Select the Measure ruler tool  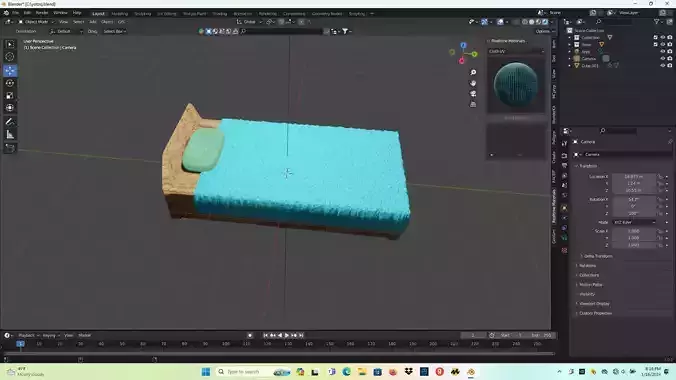click(x=10, y=135)
